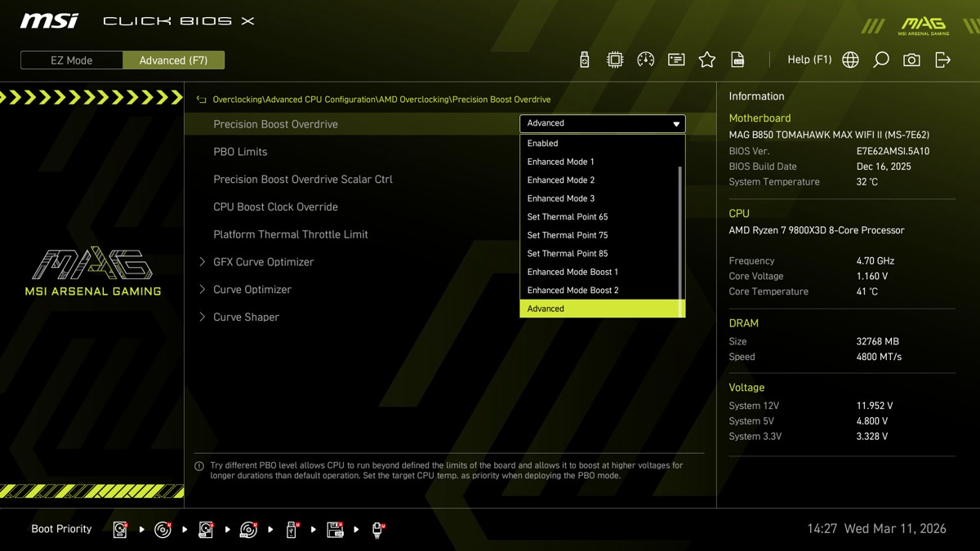The width and height of the screenshot is (980, 551).
Task: Expand the Curve Shaper submenu
Action: tap(203, 317)
